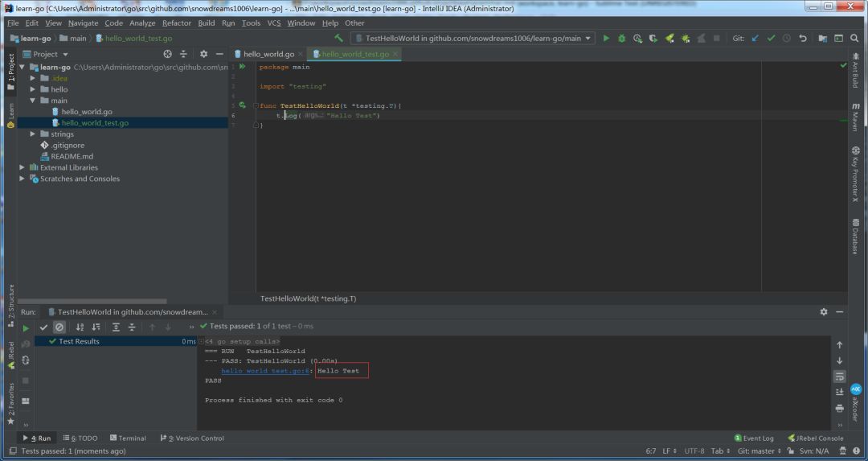Click the Git: master branch widget

tap(759, 451)
